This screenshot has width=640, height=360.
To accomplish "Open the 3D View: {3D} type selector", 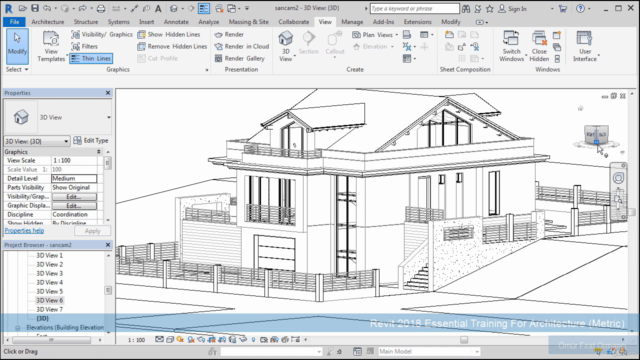I will click(x=37, y=141).
